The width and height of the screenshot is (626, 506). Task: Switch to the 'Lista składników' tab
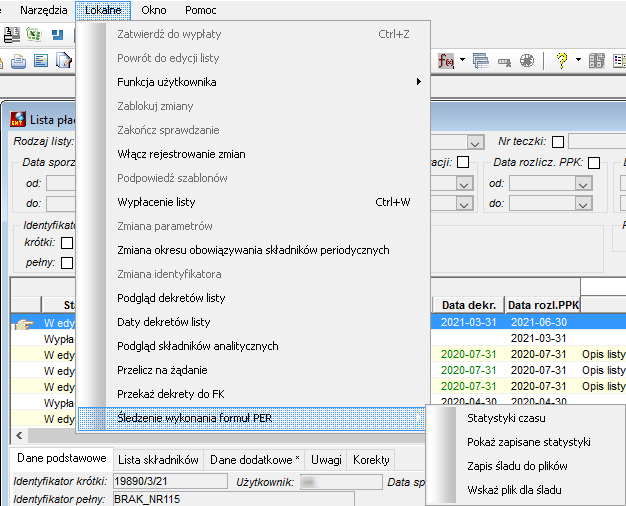click(x=158, y=460)
